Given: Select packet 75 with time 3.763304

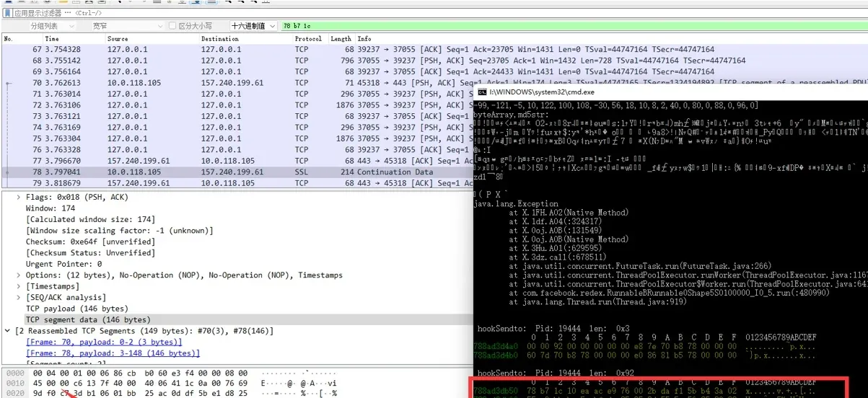Looking at the screenshot, I should coord(238,138).
